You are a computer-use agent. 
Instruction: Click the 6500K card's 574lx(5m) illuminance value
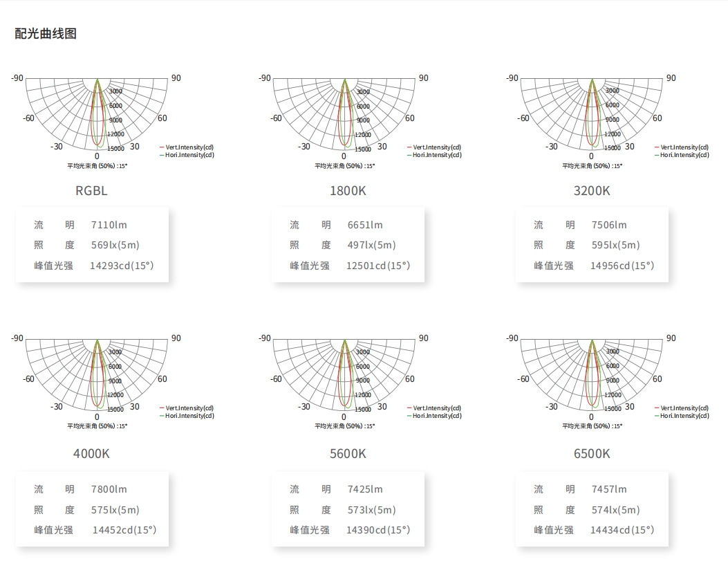[615, 510]
